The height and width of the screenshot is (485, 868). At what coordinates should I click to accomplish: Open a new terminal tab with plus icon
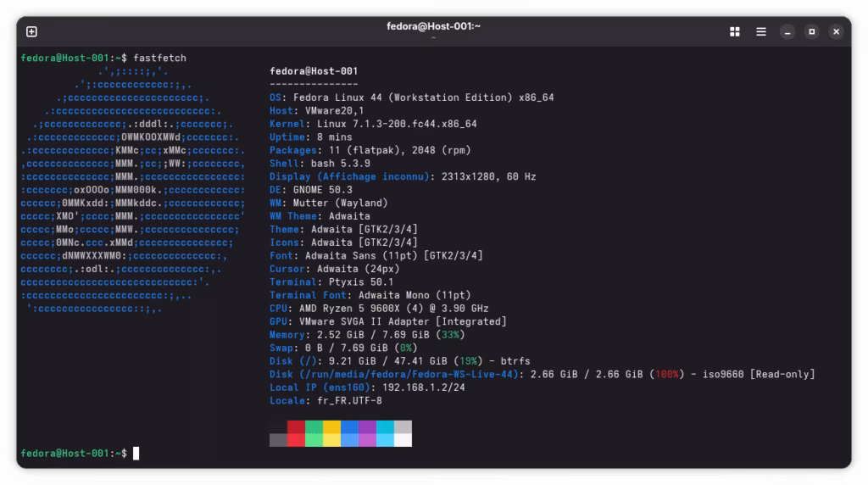(31, 31)
